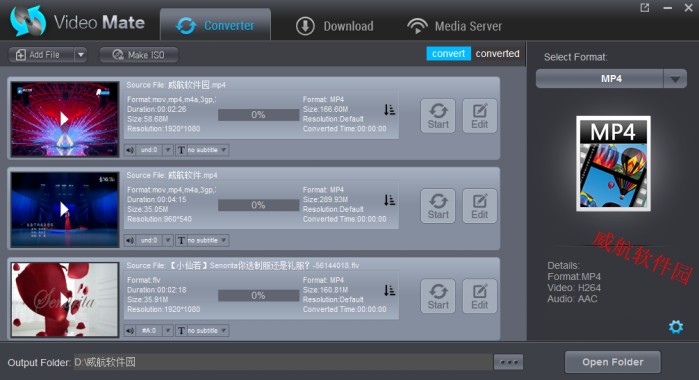Click the sort icon on the first video row
This screenshot has width=699, height=380.
pyautogui.click(x=390, y=110)
